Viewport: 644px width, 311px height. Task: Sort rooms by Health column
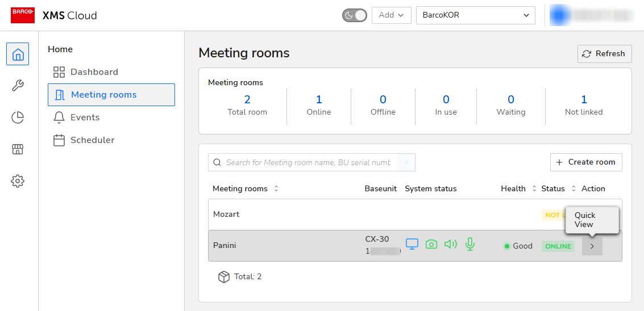534,188
